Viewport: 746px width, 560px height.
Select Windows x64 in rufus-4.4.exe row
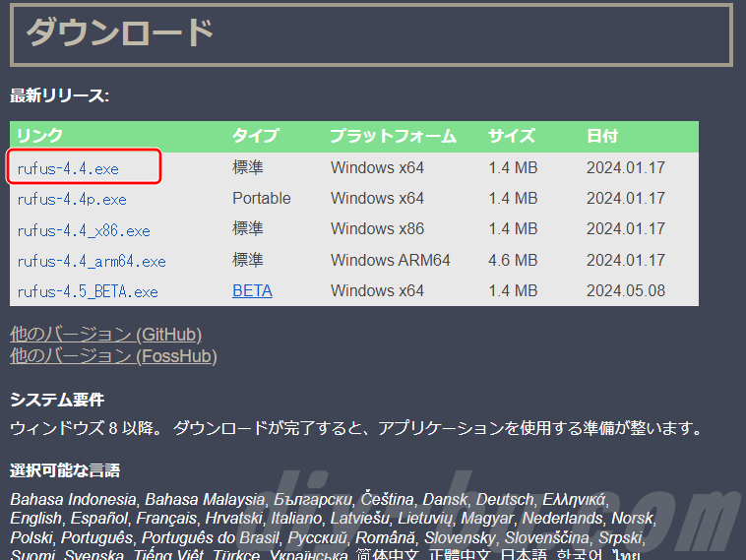(377, 167)
